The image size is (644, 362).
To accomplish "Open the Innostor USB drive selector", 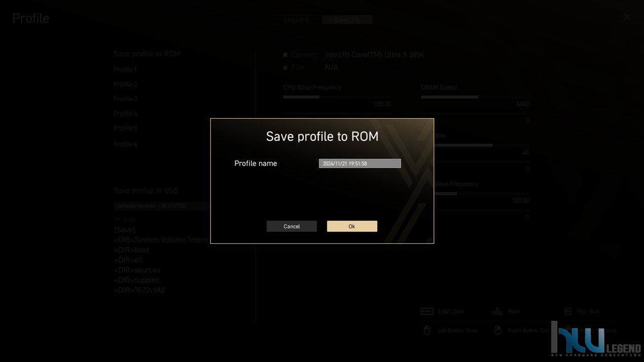I will 162,206.
